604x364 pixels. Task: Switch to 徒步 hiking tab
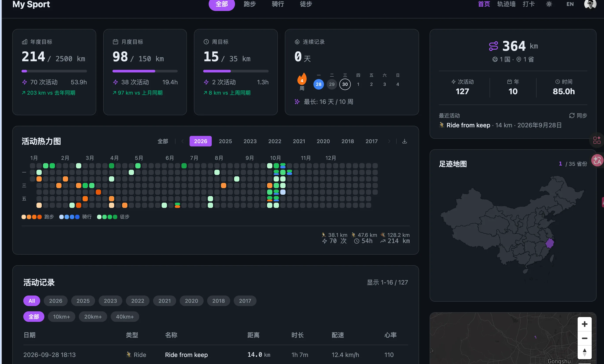(306, 4)
